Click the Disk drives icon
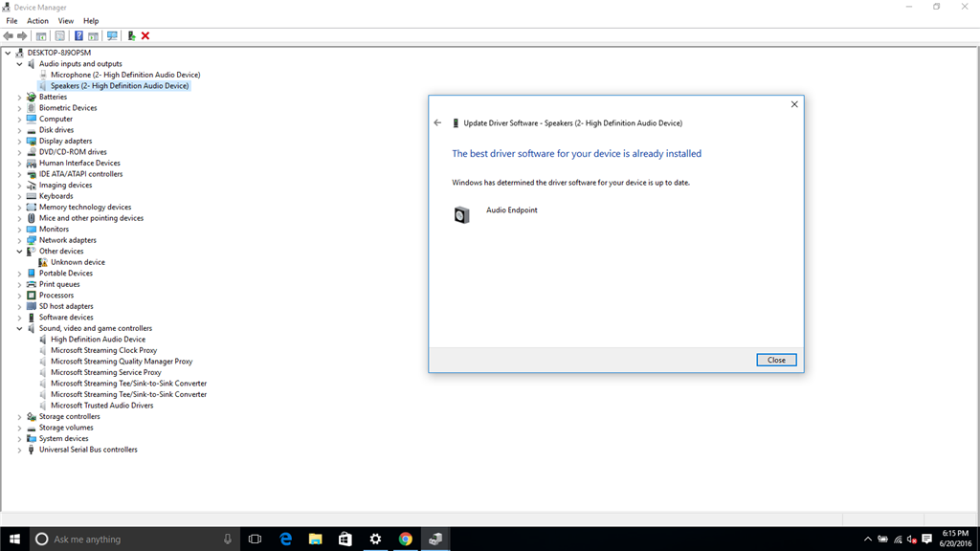This screenshot has height=551, width=980. click(32, 130)
